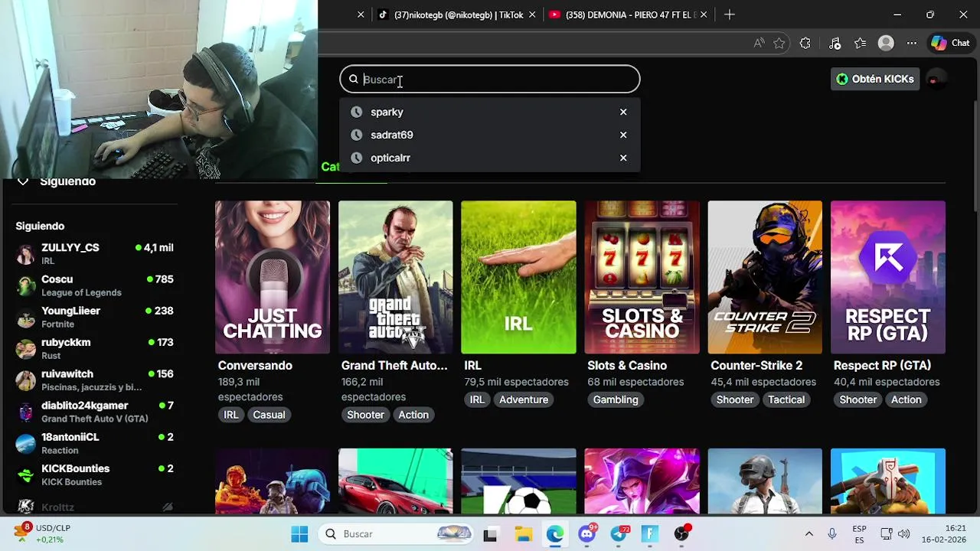The image size is (980, 551).
Task: Click the taskbar Buscar search box
Action: [397, 534]
